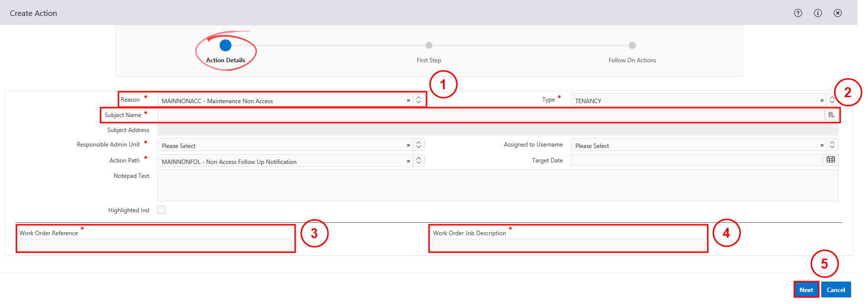Click the information icon in header
The height and width of the screenshot is (304, 868).
coord(818,13)
